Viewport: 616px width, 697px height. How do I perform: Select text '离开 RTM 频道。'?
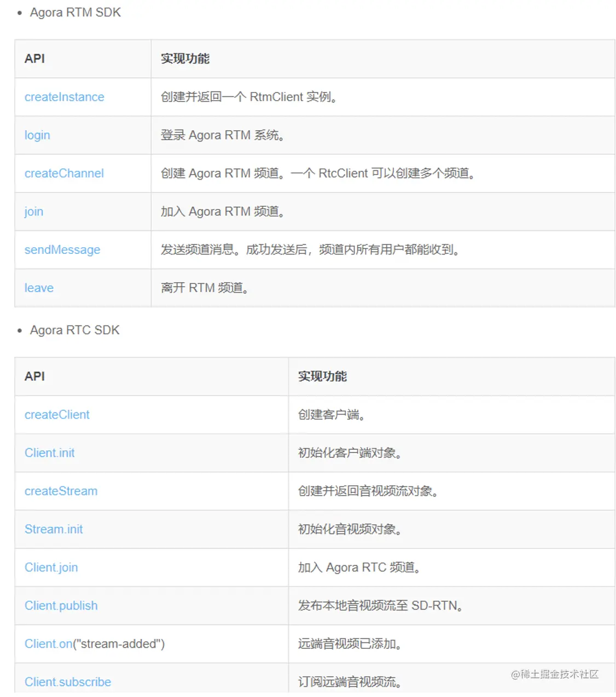coord(205,288)
